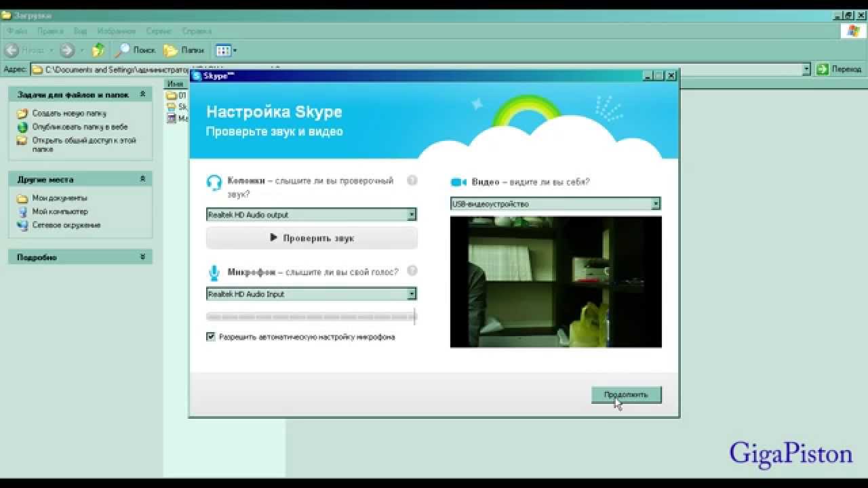Open the Правка menu in Explorer

coord(50,31)
